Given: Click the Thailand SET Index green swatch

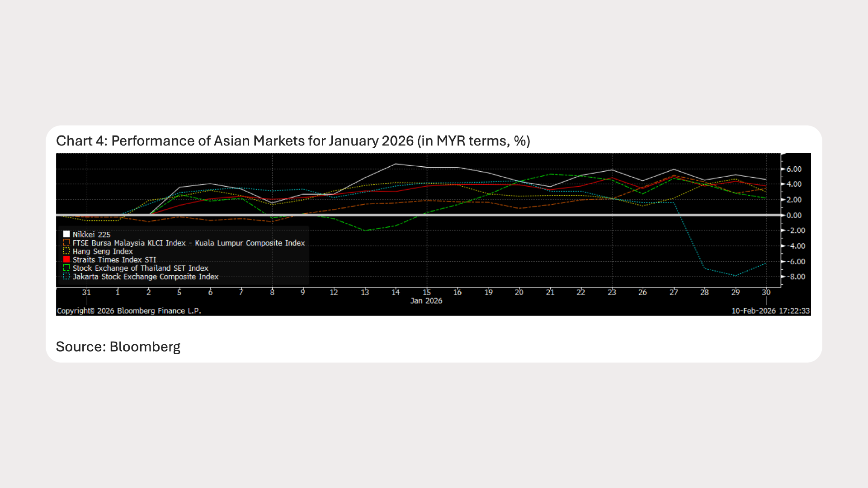Looking at the screenshot, I should 66,268.
